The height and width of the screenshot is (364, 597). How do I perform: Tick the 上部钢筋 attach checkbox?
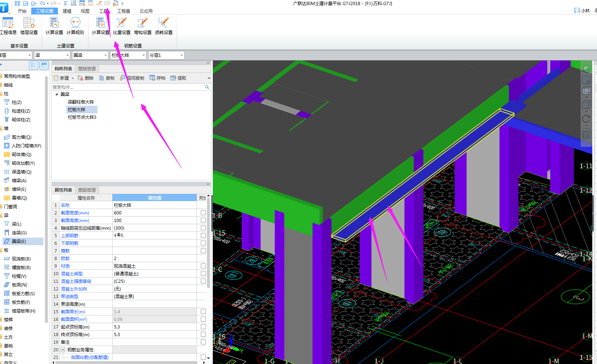point(203,235)
